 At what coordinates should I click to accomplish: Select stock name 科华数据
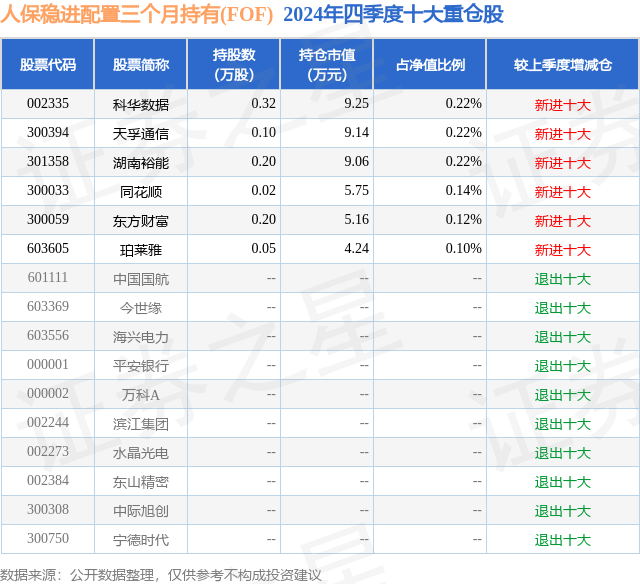[141, 105]
